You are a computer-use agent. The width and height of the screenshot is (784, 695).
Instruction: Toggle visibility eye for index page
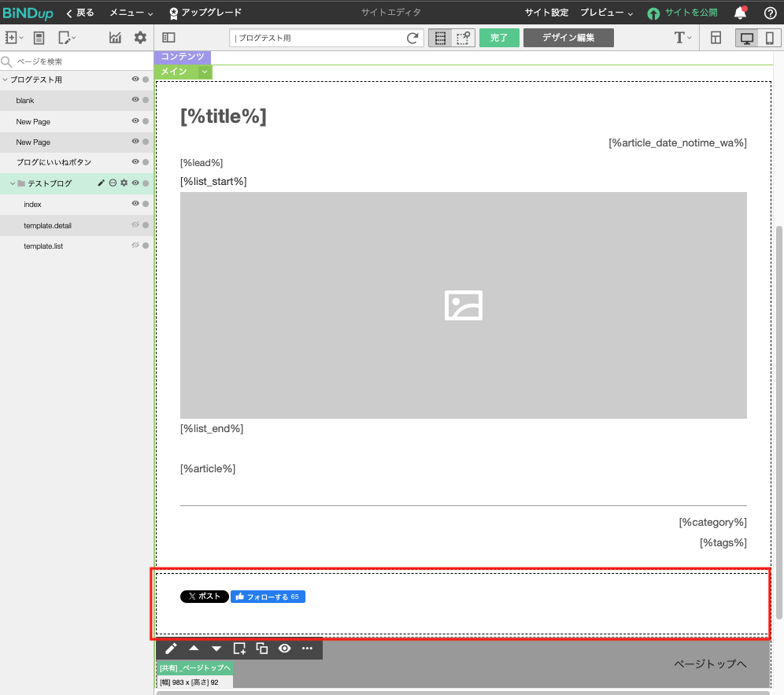pos(135,204)
